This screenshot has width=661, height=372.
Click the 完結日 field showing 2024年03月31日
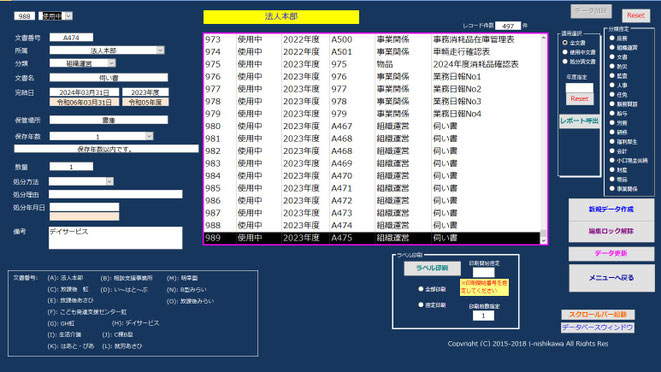(x=84, y=92)
